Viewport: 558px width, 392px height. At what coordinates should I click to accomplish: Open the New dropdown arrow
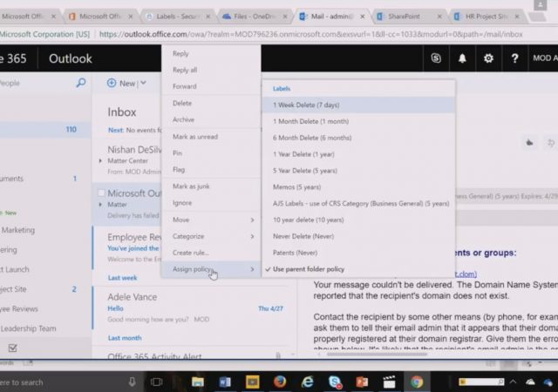(x=143, y=83)
